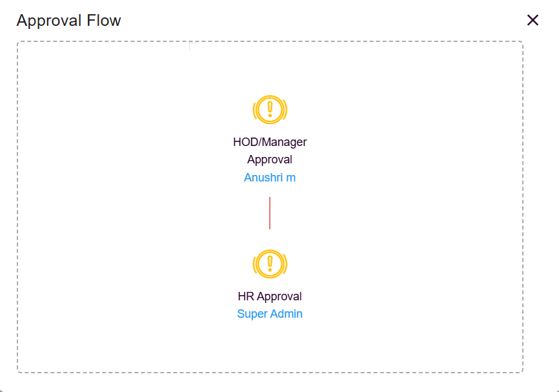Select the HR Approval step label
Image resolution: width=559 pixels, height=392 pixels.
click(x=270, y=297)
